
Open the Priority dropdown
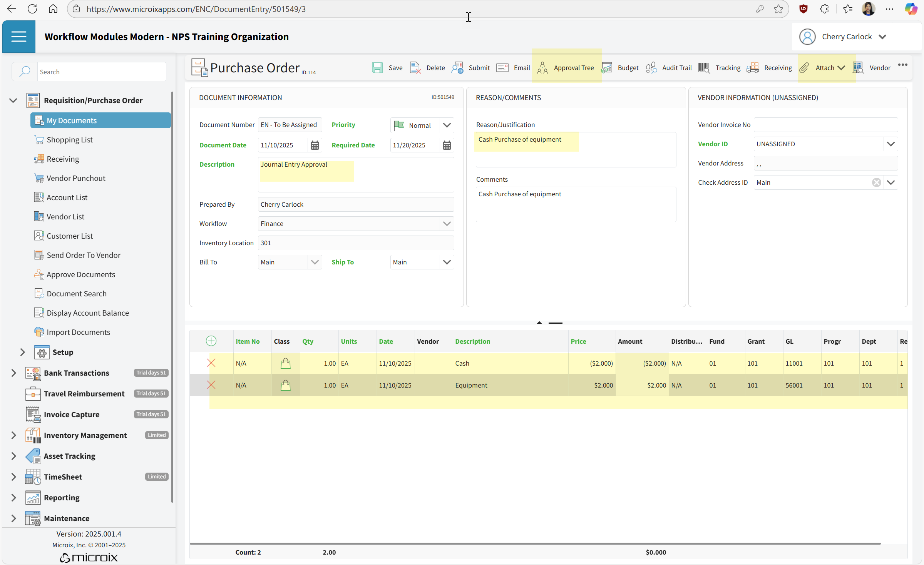(447, 125)
